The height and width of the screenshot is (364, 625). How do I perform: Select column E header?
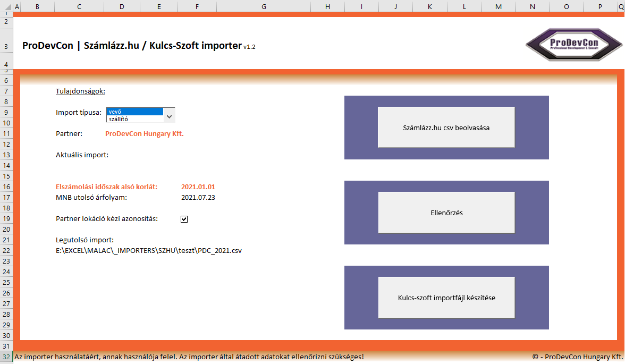(x=159, y=7)
